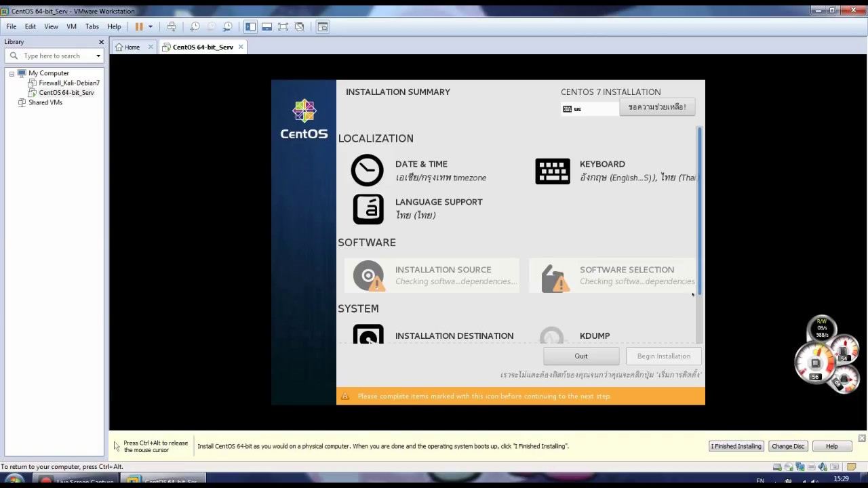Open the snapshot manager icon
The image size is (868, 488).
click(228, 26)
